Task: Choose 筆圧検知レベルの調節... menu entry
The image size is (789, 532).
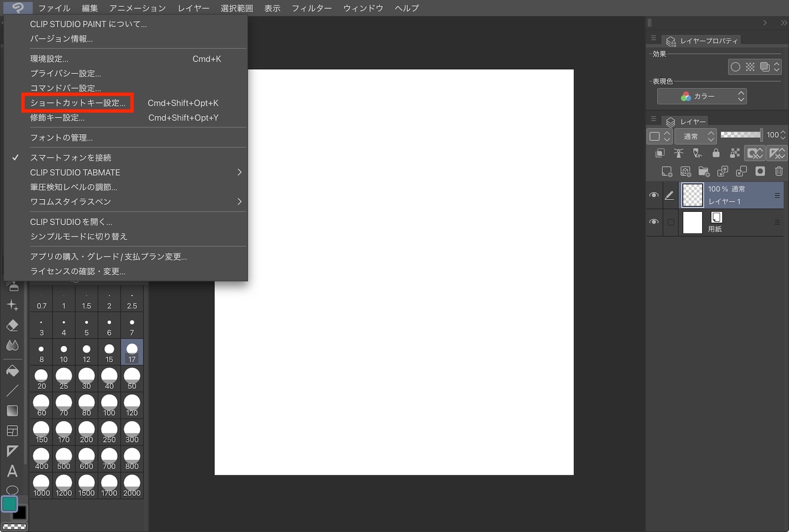Action: tap(126, 187)
